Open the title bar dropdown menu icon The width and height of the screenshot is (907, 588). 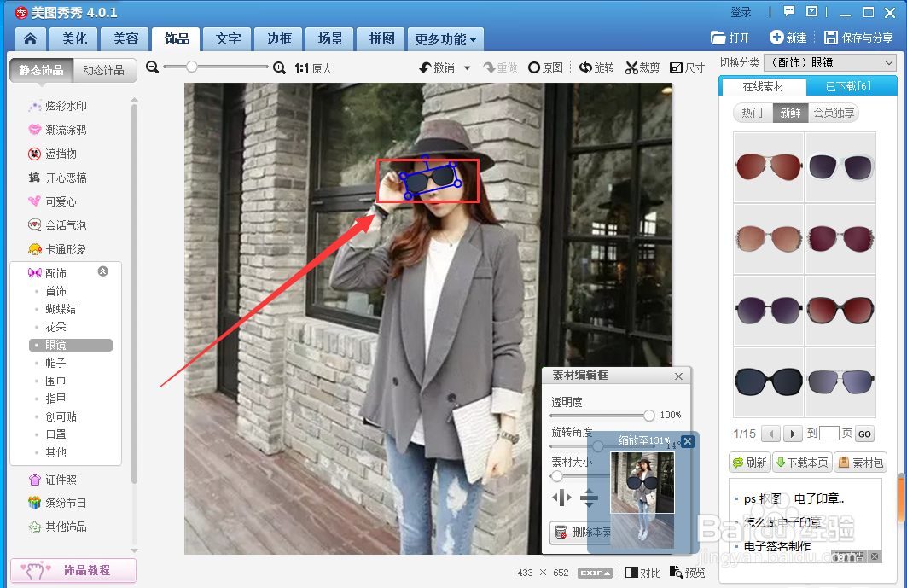pyautogui.click(x=812, y=12)
